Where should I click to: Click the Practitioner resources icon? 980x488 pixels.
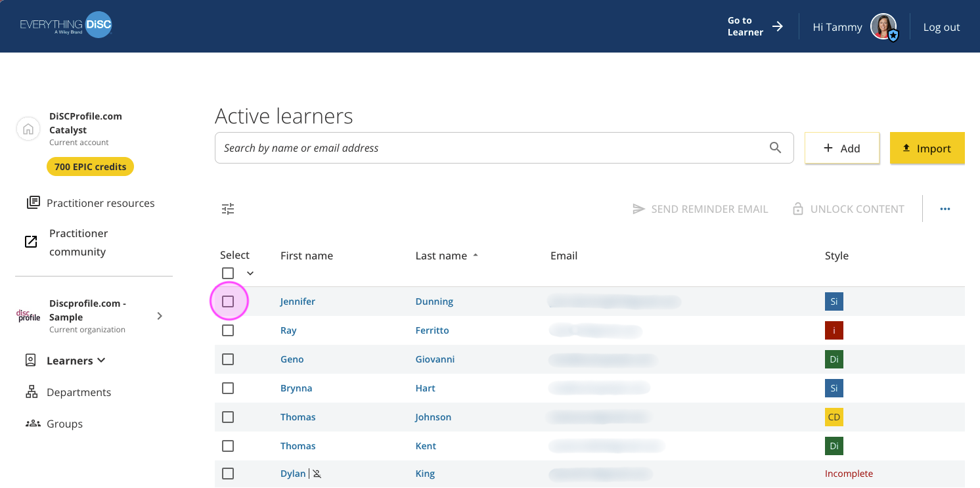[33, 202]
